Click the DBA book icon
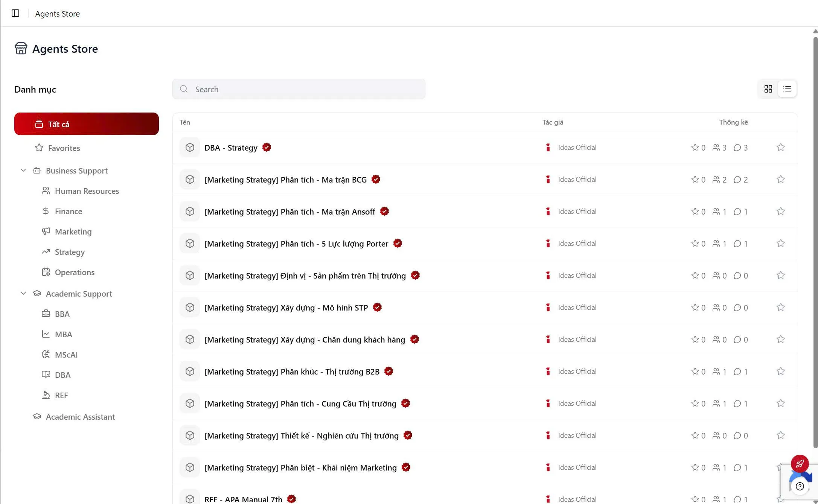Image resolution: width=818 pixels, height=504 pixels. tap(46, 375)
